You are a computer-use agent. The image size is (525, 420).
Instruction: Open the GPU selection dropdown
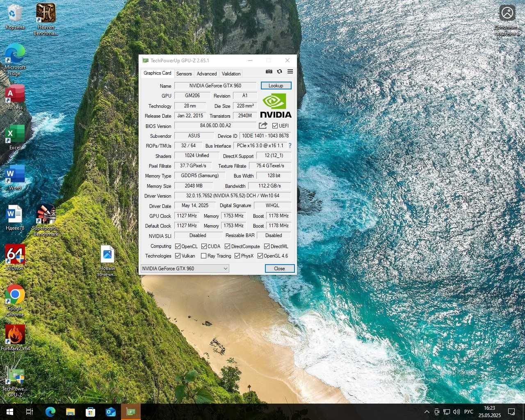[185, 269]
